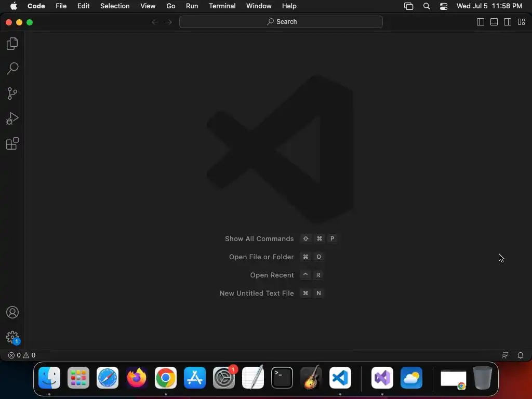This screenshot has height=399, width=532.
Task: Open the Help menu
Action: (289, 6)
